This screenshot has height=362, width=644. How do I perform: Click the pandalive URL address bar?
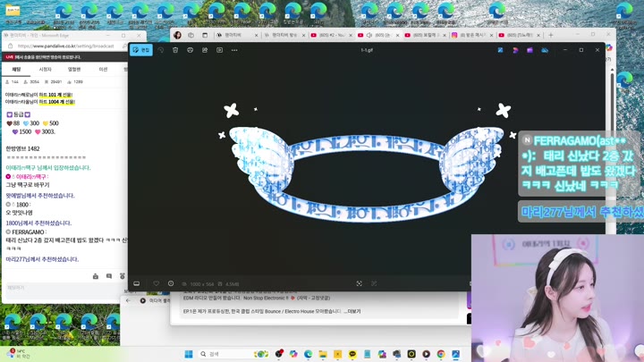click(x=65, y=46)
